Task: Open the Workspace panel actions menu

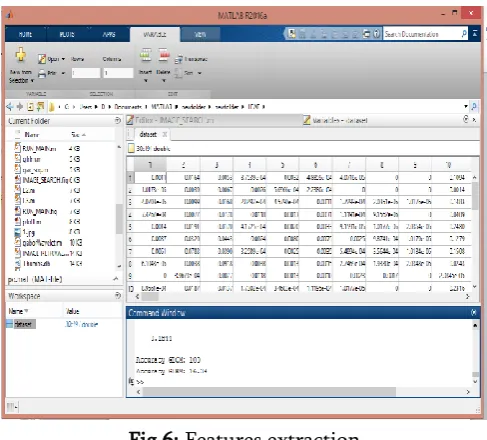Action: click(x=117, y=295)
